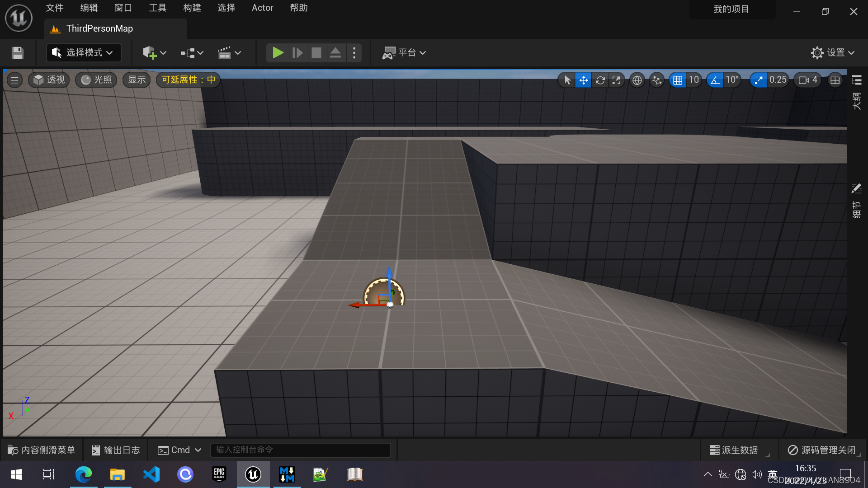
Task: Select the viewport selection arrow tool
Action: click(567, 80)
